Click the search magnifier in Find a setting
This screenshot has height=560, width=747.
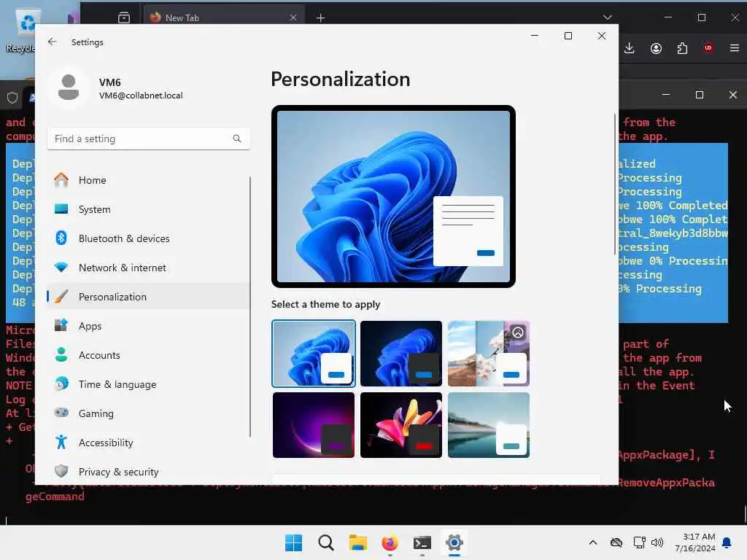point(237,139)
